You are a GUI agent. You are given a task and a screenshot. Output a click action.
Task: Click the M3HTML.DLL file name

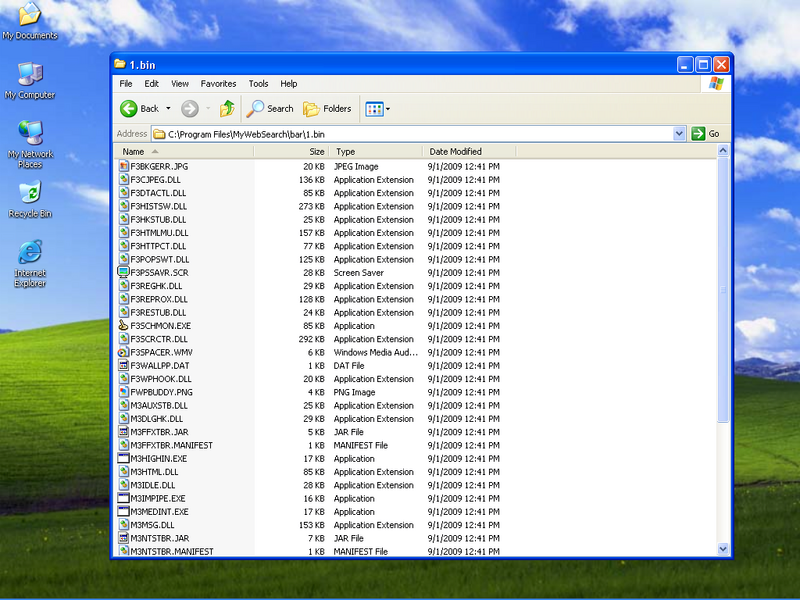click(154, 471)
